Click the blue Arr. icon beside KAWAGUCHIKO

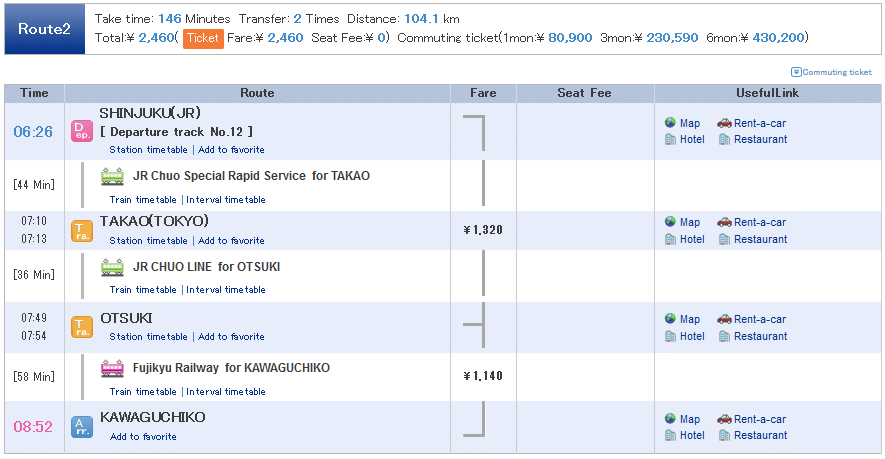(82, 427)
